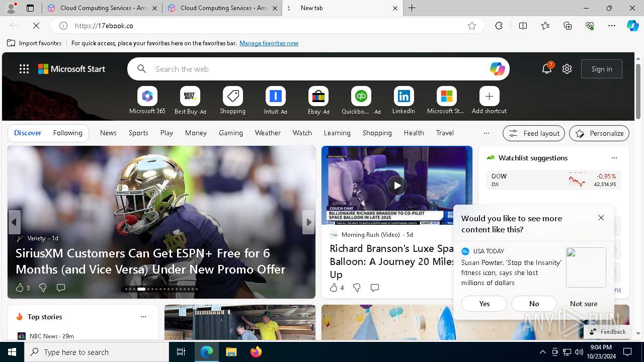Open Top stories options menu
This screenshot has height=362, width=644.
tap(143, 317)
